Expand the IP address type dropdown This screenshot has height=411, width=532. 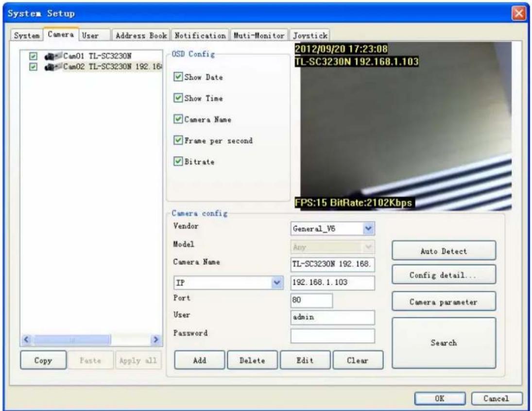(277, 282)
